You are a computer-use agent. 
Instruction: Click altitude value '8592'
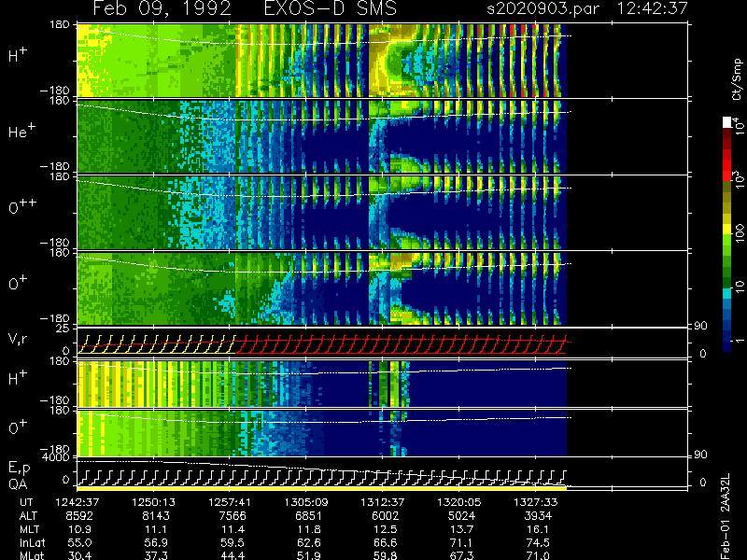coord(79,516)
